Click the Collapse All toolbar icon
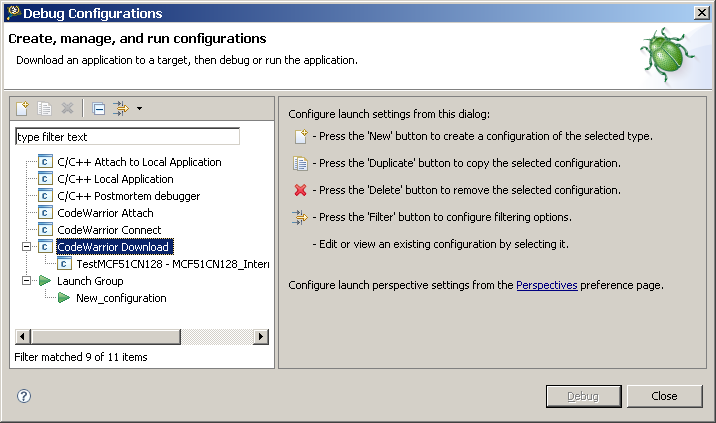Screen dimensions: 716x423 pyautogui.click(x=99, y=109)
